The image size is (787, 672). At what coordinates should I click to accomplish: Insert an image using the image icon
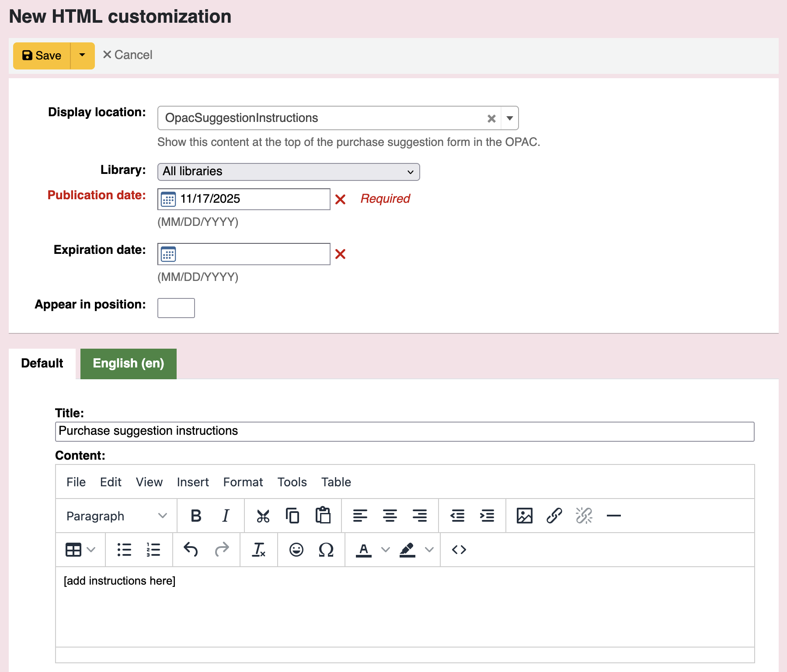coord(524,516)
